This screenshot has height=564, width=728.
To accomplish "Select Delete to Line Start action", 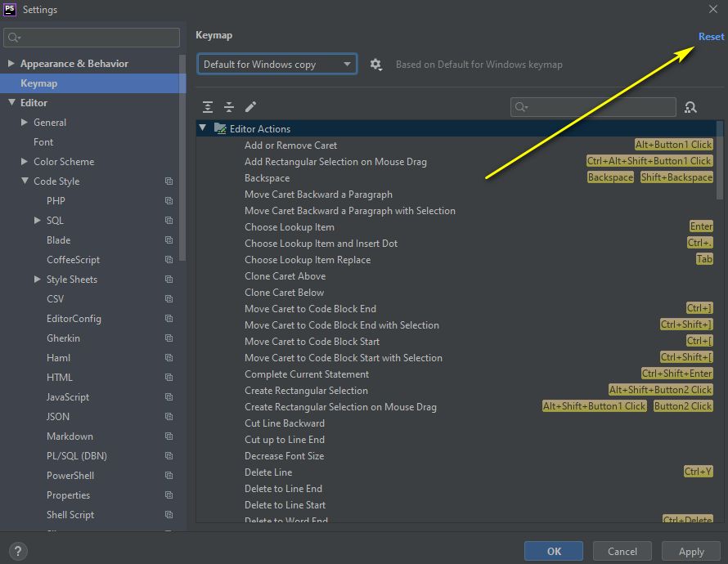I will (x=455, y=505).
